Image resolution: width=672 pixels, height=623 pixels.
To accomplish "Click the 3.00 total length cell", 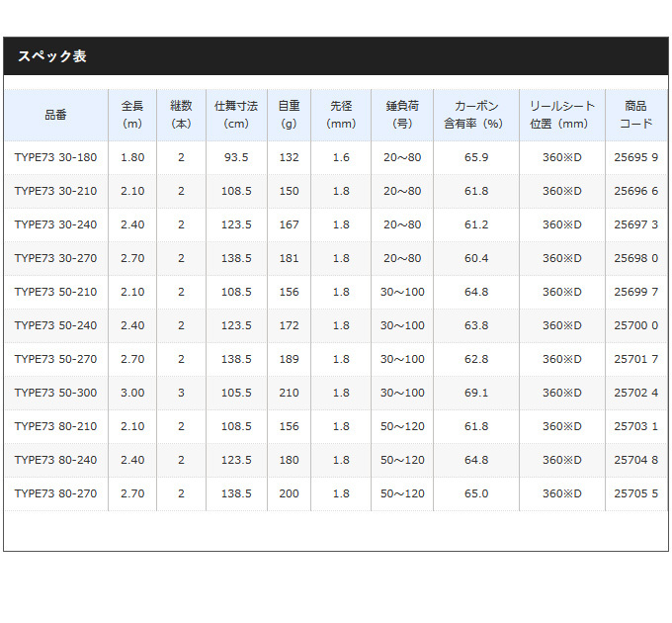I will click(132, 393).
